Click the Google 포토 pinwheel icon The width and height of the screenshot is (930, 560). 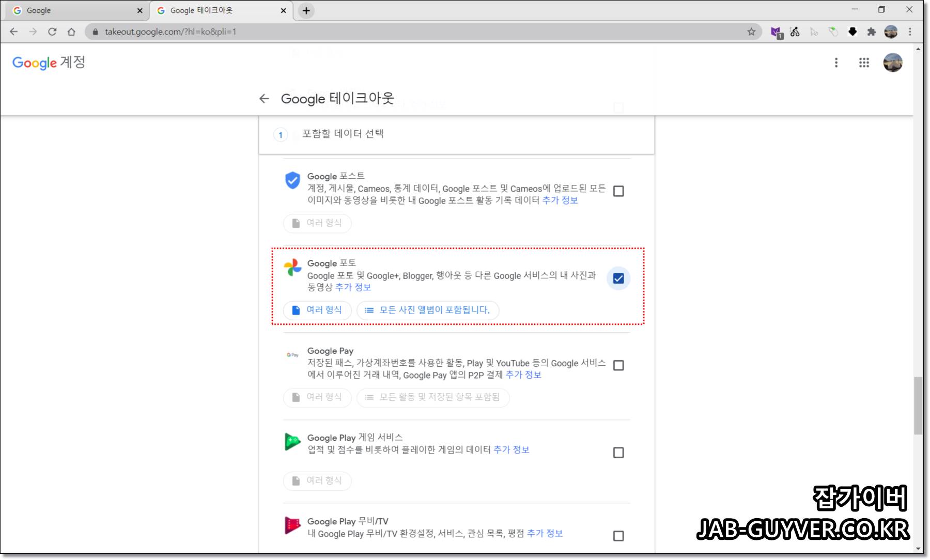point(292,268)
